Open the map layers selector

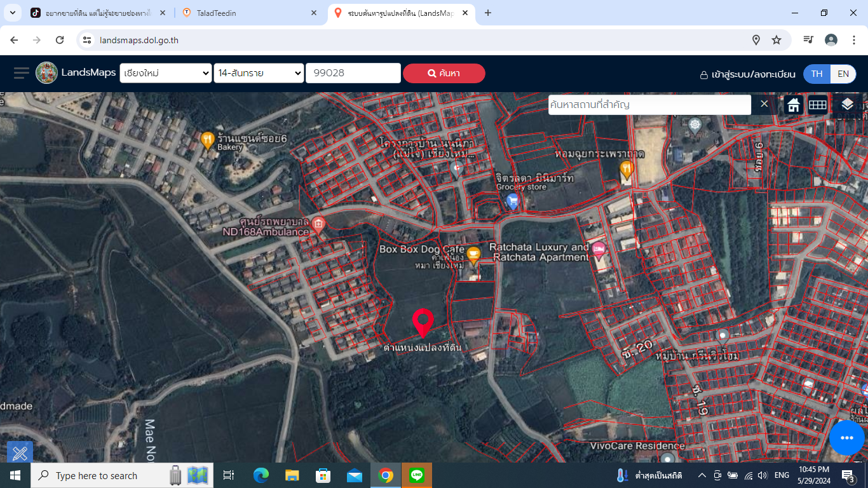click(x=847, y=104)
